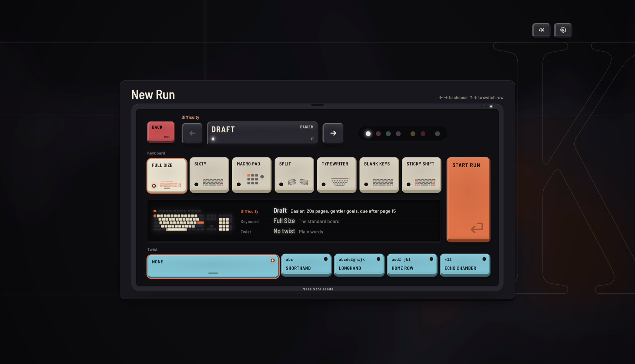Click the 'No twist' summary text
Screen dimensions: 635x364
(284, 231)
